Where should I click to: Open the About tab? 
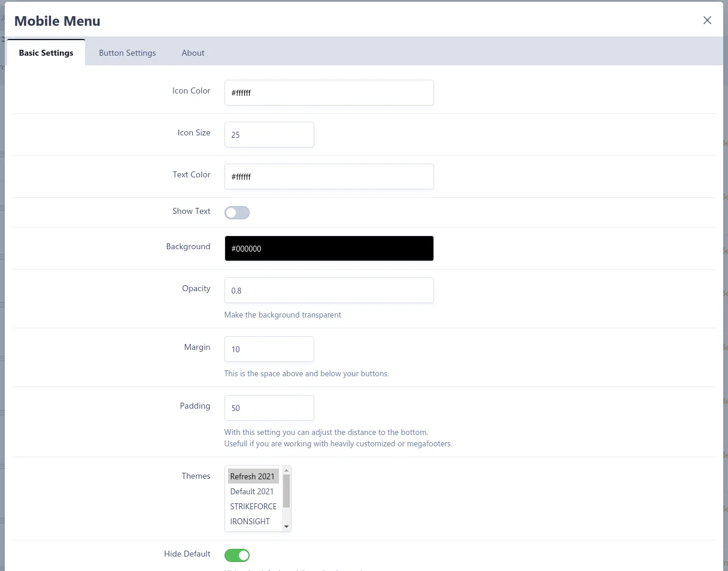[x=193, y=53]
